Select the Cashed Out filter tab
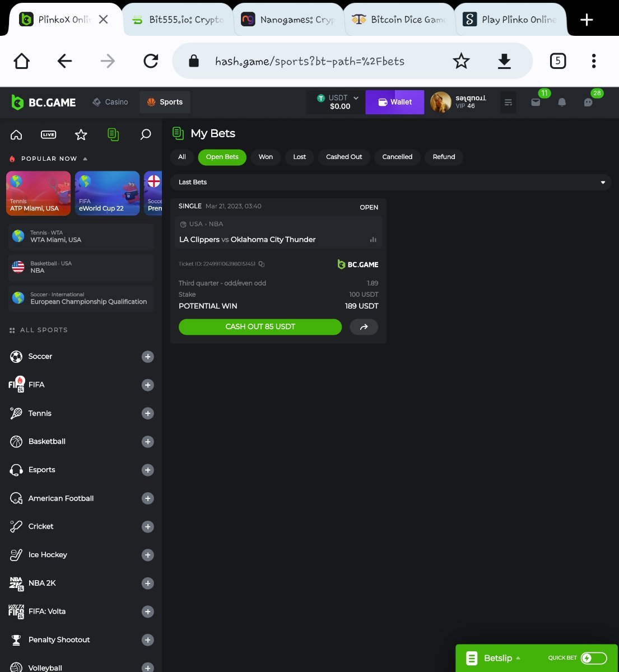Viewport: 619px width, 672px height. coord(344,157)
